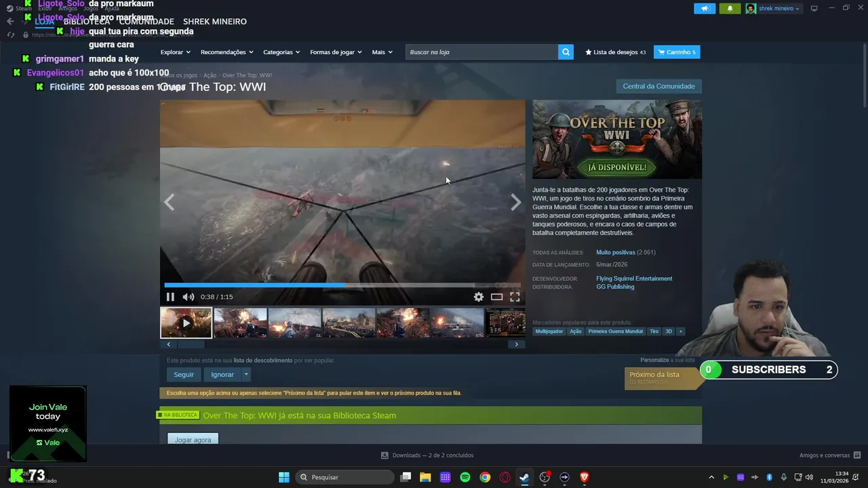The width and height of the screenshot is (868, 488).
Task: Go to the Ação breadcrumb category
Action: click(210, 75)
